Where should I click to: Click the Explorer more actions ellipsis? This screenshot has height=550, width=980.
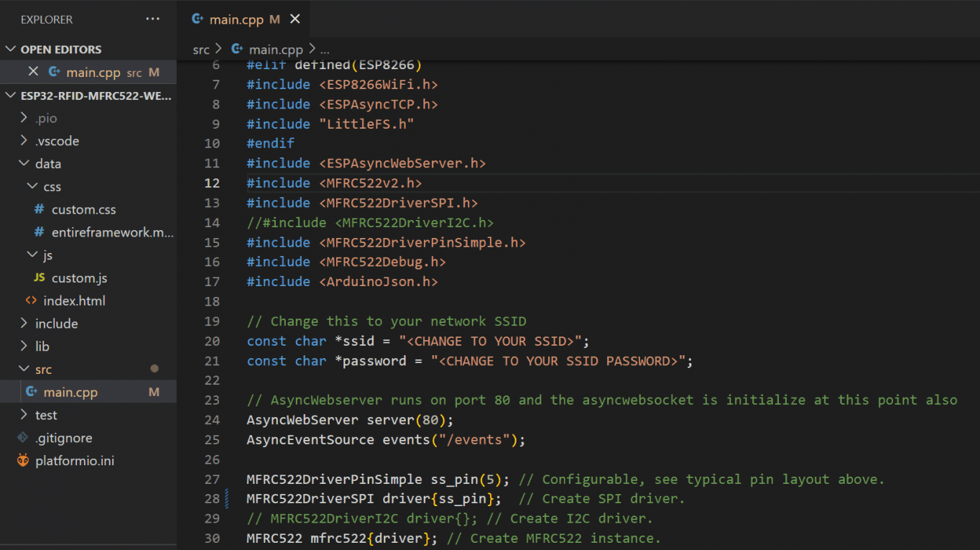(x=152, y=19)
